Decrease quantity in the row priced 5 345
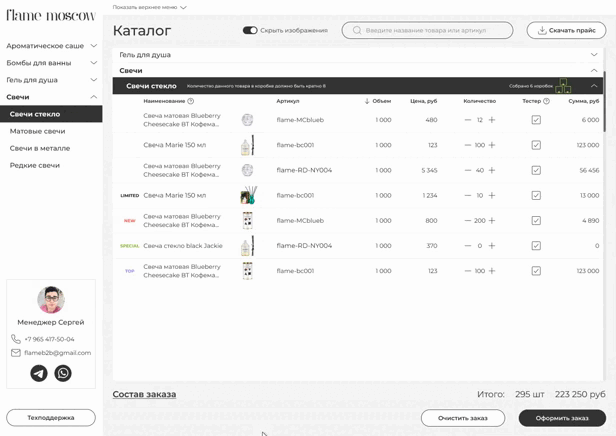 468,170
